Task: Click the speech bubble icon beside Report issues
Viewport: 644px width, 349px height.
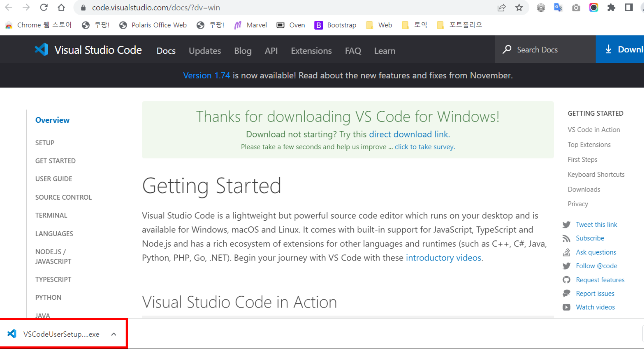Action: [x=566, y=293]
